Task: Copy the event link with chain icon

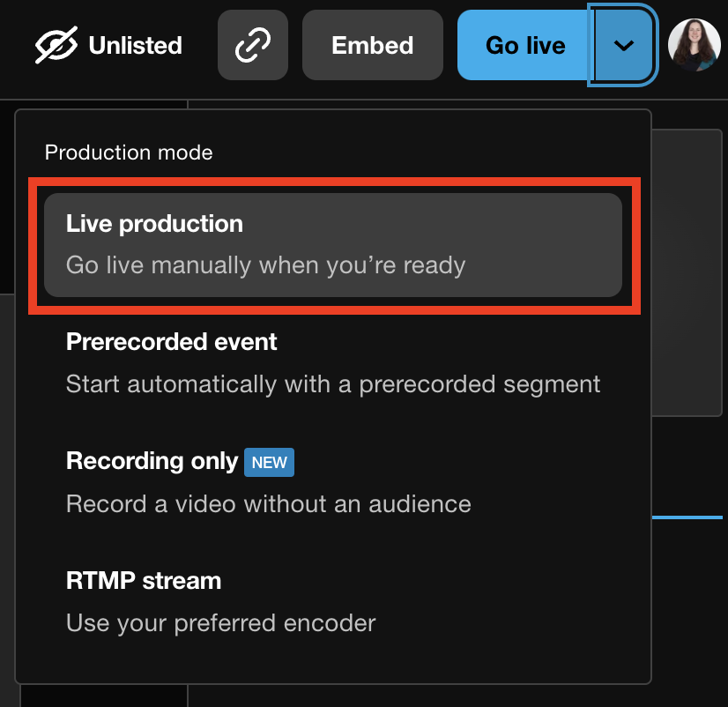Action: 253,46
